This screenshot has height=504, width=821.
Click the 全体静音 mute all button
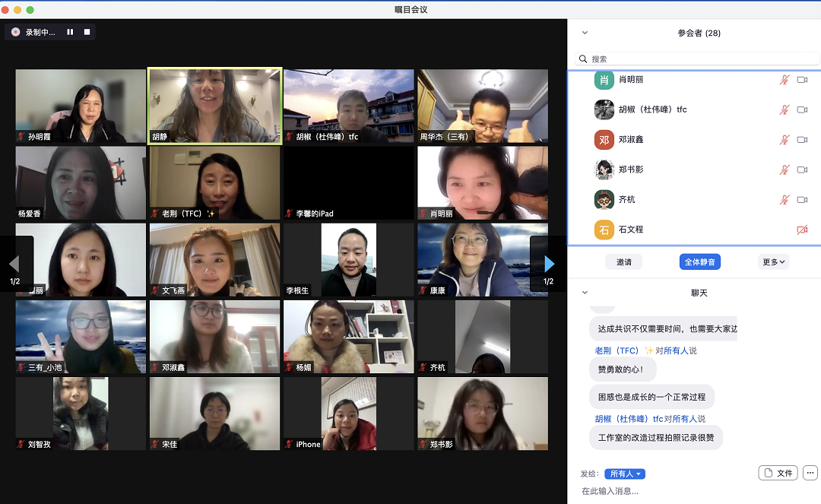coord(699,262)
